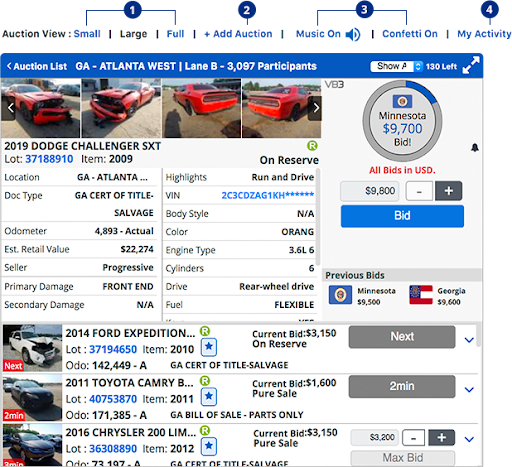The height and width of the screenshot is (467, 512).
Task: Click green R badge on Dodge Challenger
Action: [x=312, y=146]
